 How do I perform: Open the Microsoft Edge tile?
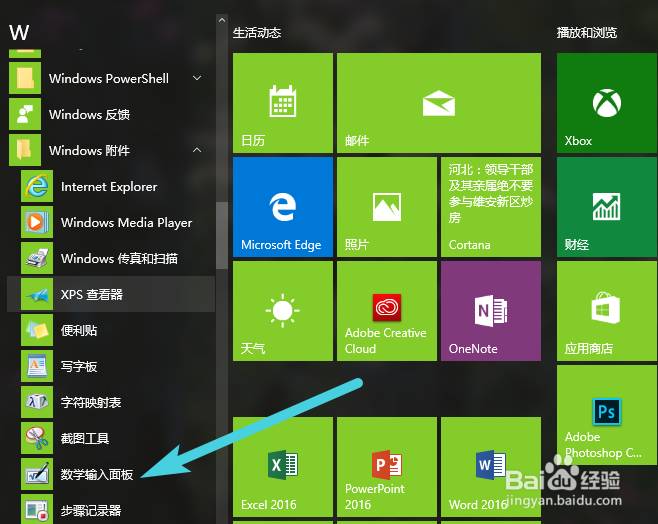(283, 207)
